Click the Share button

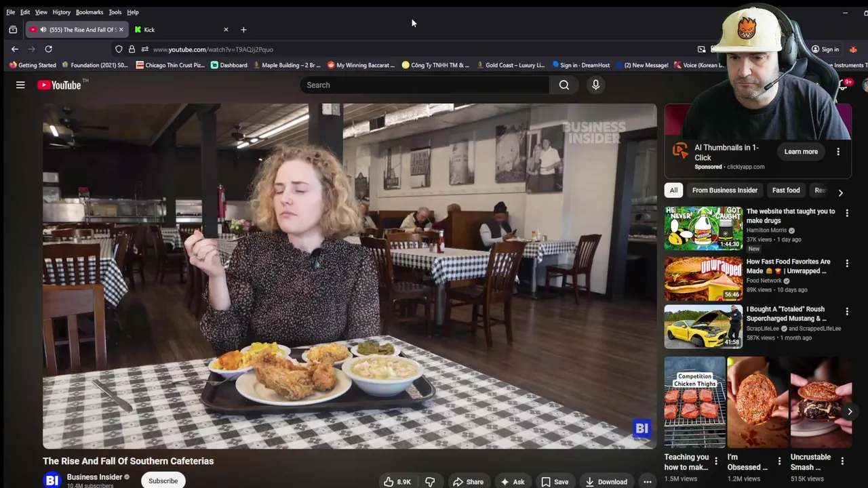468,481
